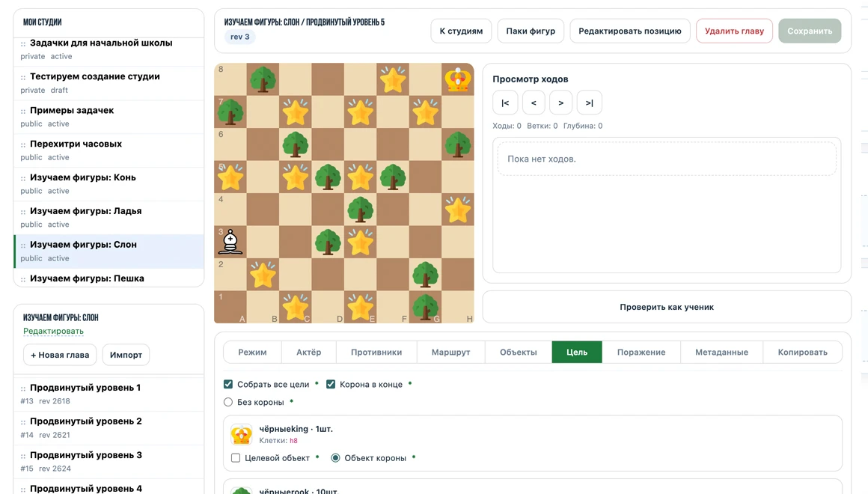Open chapter Продвинутый уровень 3

(109, 461)
